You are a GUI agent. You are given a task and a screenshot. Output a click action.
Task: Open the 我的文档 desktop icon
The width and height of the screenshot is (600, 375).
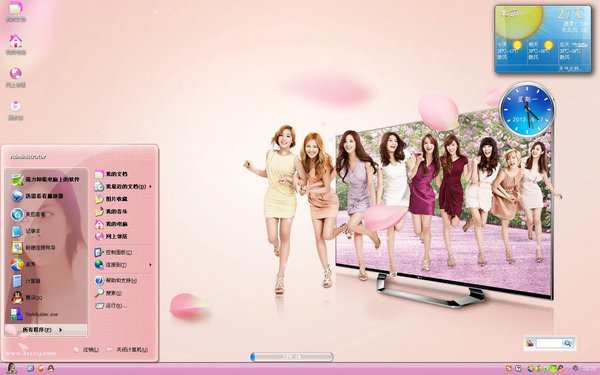pos(16,11)
